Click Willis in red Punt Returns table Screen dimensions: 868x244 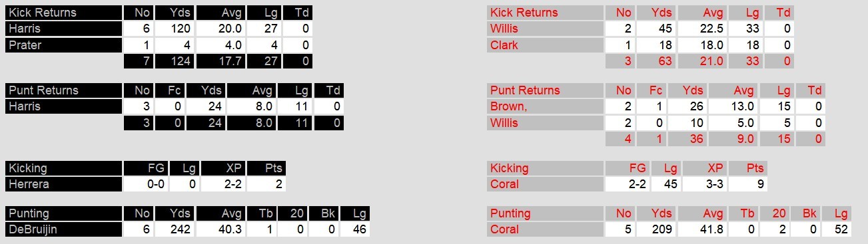pyautogui.click(x=545, y=123)
